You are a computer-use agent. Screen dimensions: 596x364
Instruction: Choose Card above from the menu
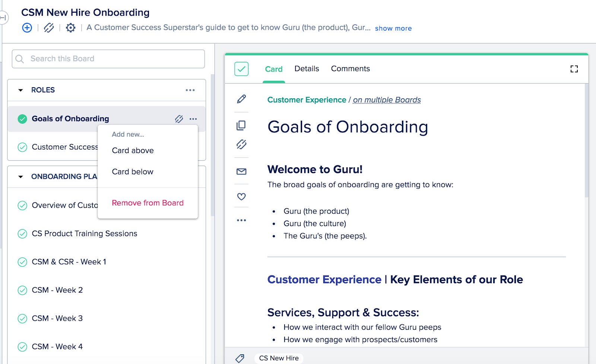pos(133,151)
